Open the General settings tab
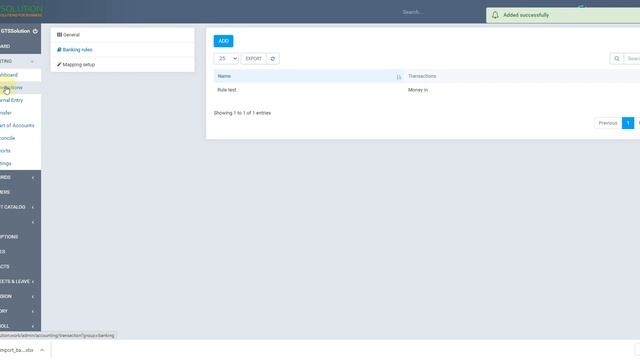This screenshot has height=360, width=640. point(122,35)
